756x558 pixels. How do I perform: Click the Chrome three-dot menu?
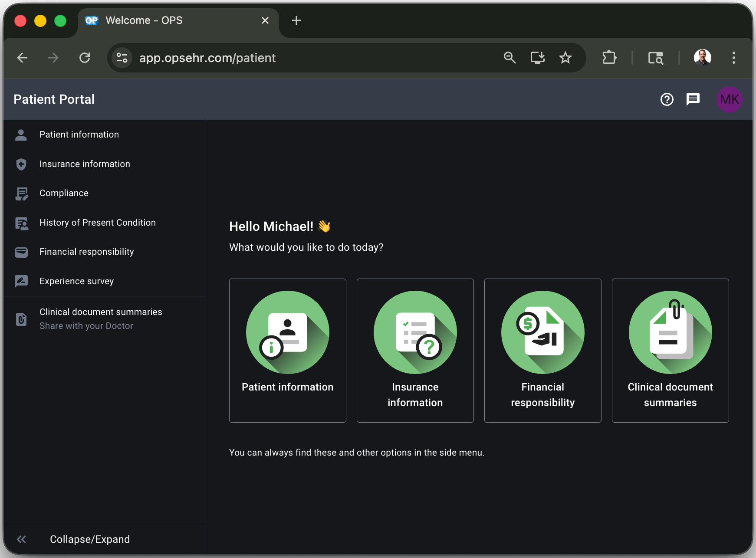(733, 57)
